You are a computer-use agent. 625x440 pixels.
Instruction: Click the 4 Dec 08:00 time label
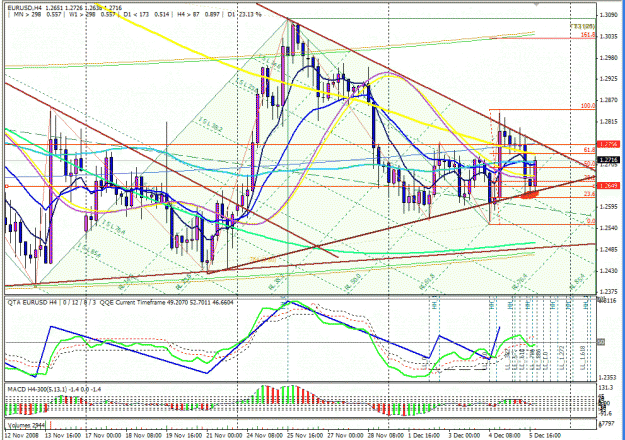click(x=505, y=436)
